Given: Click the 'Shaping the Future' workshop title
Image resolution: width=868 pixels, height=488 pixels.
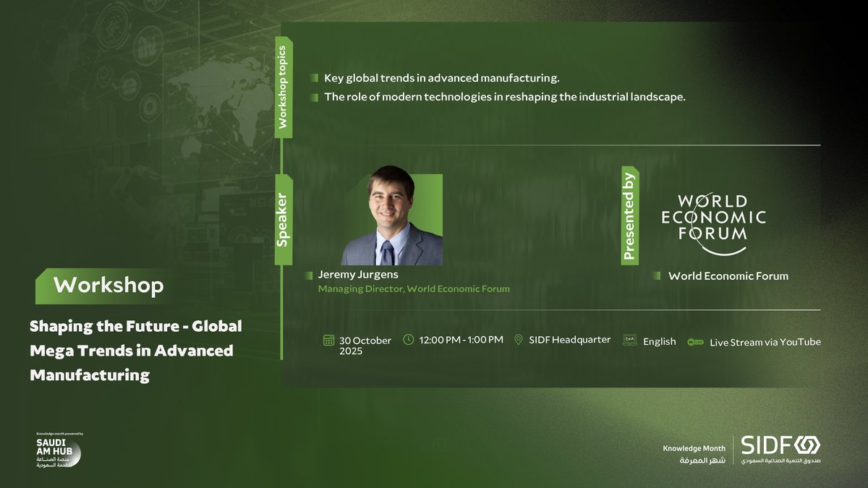Looking at the screenshot, I should (x=135, y=351).
